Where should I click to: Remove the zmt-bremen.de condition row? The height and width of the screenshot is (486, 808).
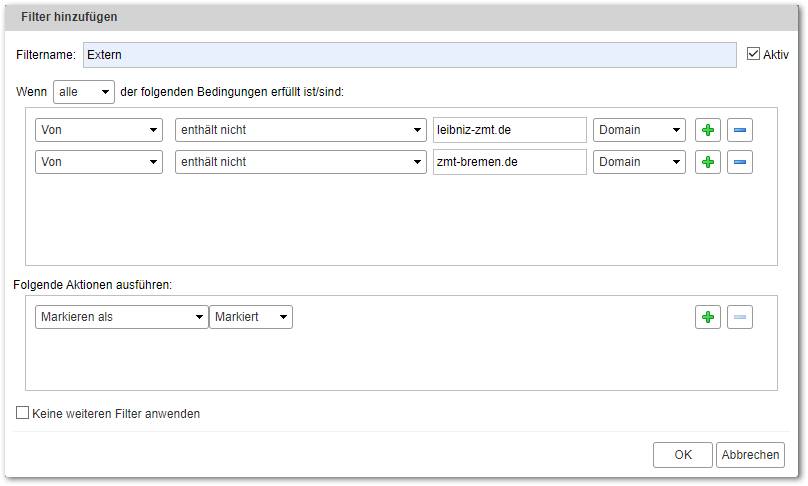[739, 162]
